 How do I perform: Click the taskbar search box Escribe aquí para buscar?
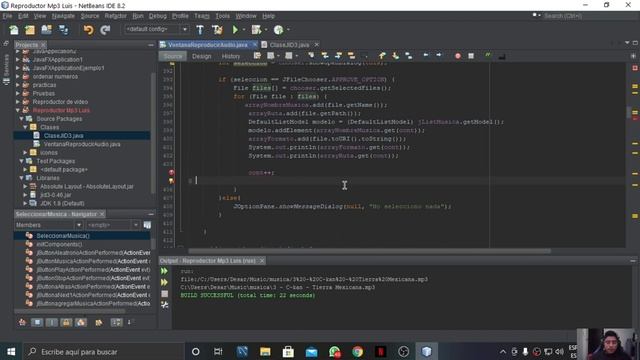(x=104, y=351)
